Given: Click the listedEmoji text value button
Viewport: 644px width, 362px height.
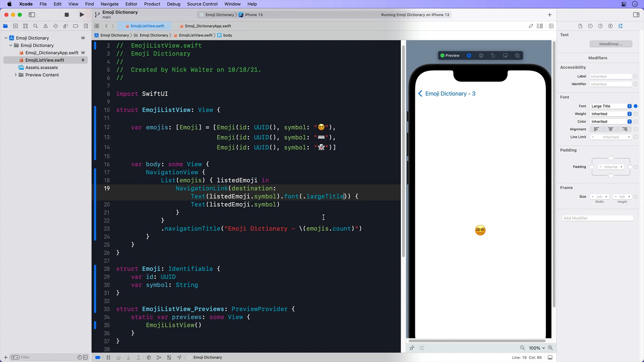Looking at the screenshot, I should [x=611, y=44].
